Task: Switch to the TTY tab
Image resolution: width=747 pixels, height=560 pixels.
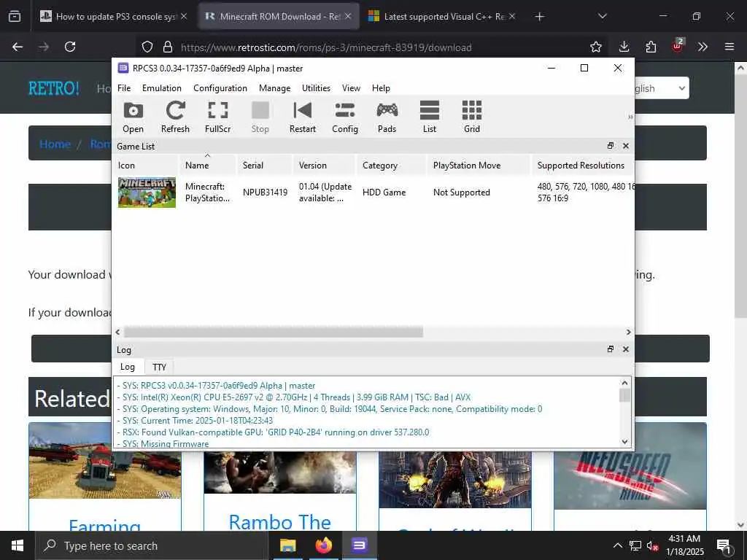Action: (159, 367)
